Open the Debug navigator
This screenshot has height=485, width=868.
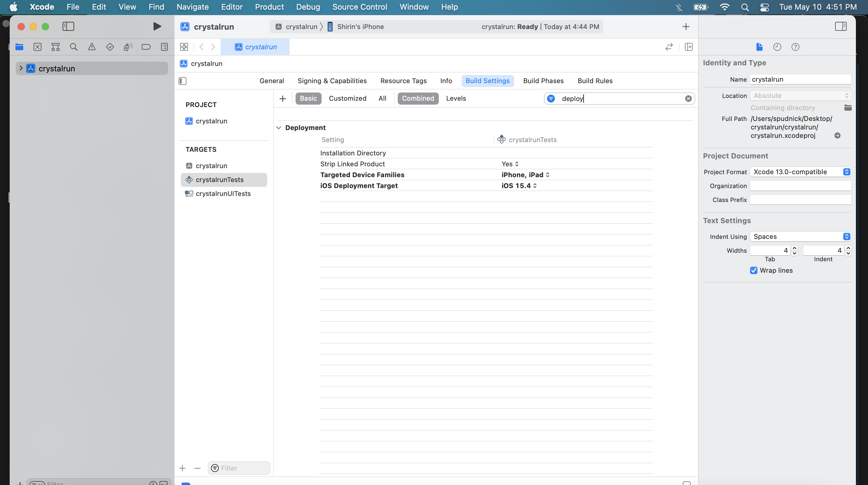pyautogui.click(x=128, y=47)
